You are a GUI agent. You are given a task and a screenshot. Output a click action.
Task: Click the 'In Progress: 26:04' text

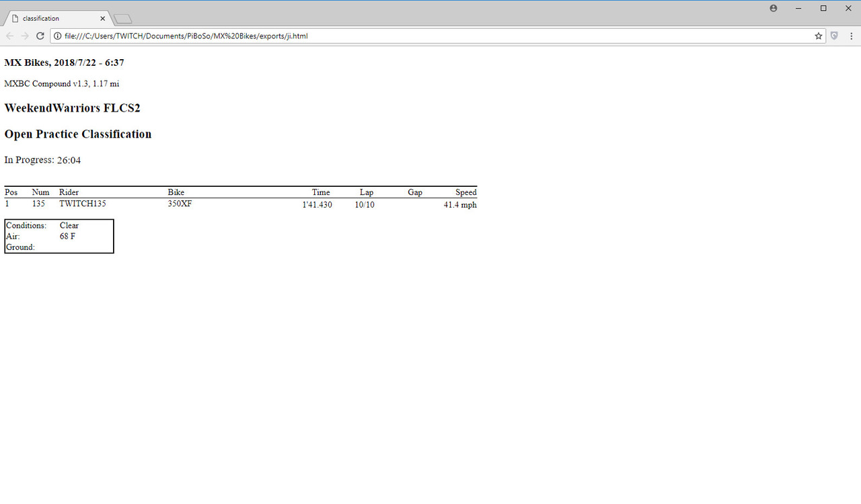(42, 160)
